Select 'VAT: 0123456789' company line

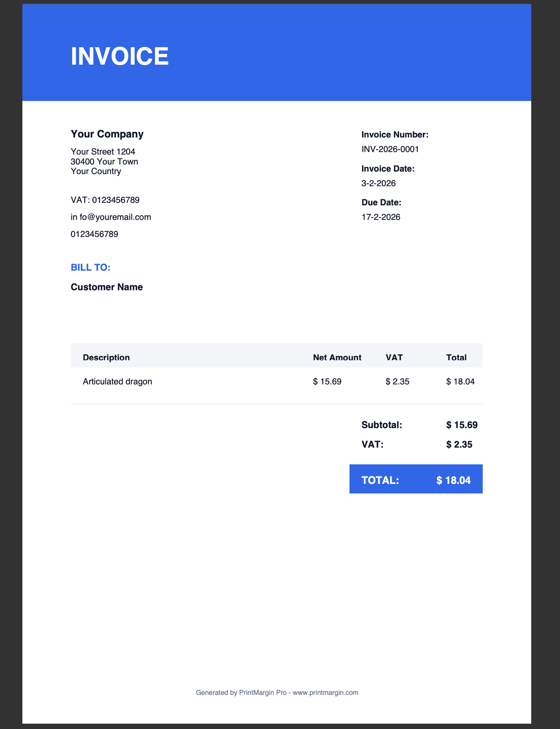105,200
